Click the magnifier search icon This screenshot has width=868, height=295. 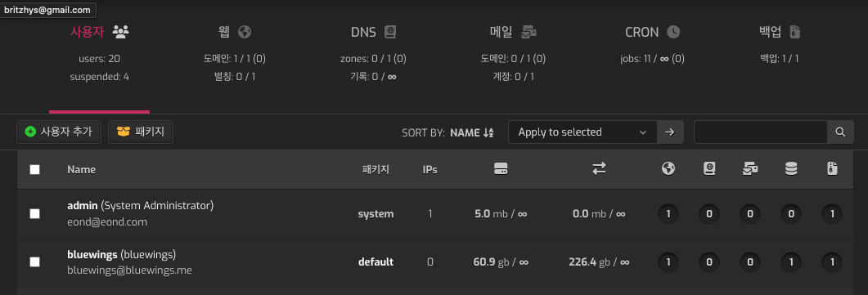840,132
